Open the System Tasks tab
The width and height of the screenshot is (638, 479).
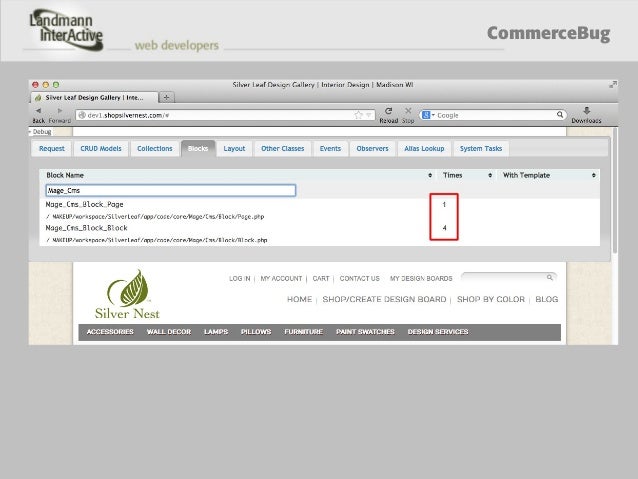click(x=481, y=149)
